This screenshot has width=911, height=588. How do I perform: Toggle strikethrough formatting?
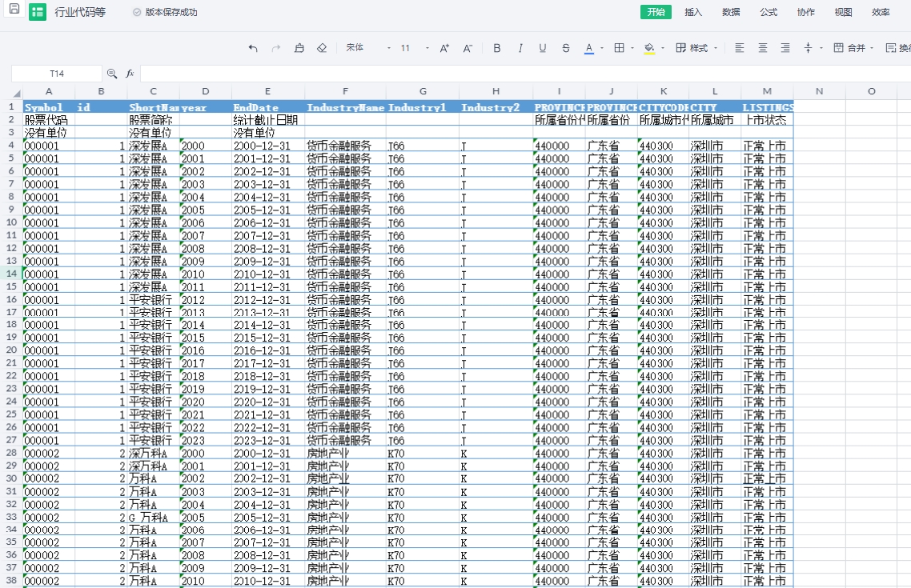tap(566, 48)
